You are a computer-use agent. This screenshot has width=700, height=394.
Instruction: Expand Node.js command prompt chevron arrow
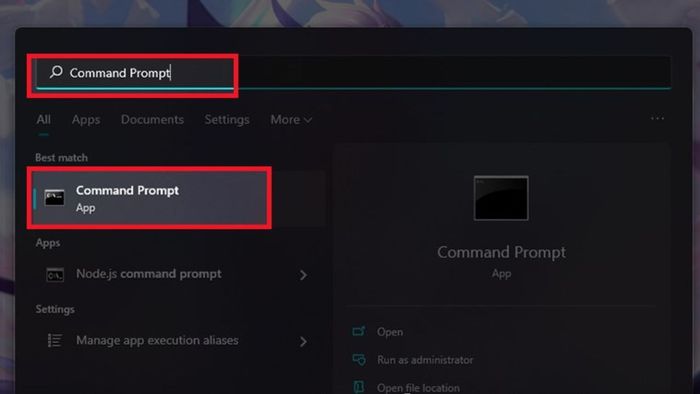click(x=303, y=275)
